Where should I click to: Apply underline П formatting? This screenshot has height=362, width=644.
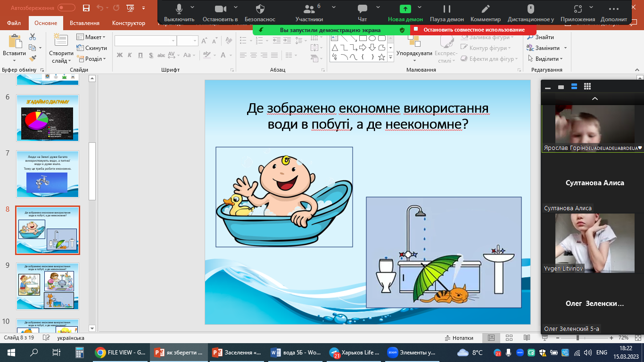(140, 55)
